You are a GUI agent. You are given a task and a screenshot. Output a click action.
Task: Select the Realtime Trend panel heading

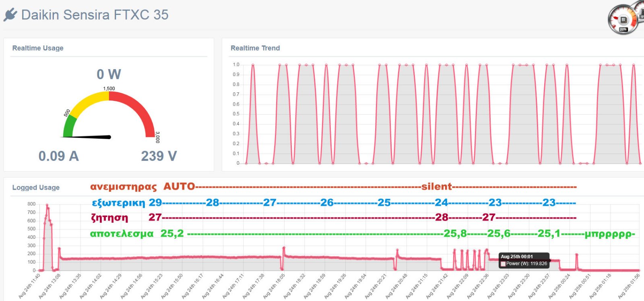coord(255,48)
